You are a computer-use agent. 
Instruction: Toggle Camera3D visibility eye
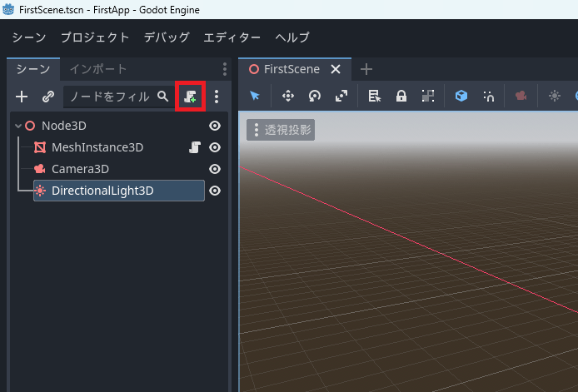point(215,169)
